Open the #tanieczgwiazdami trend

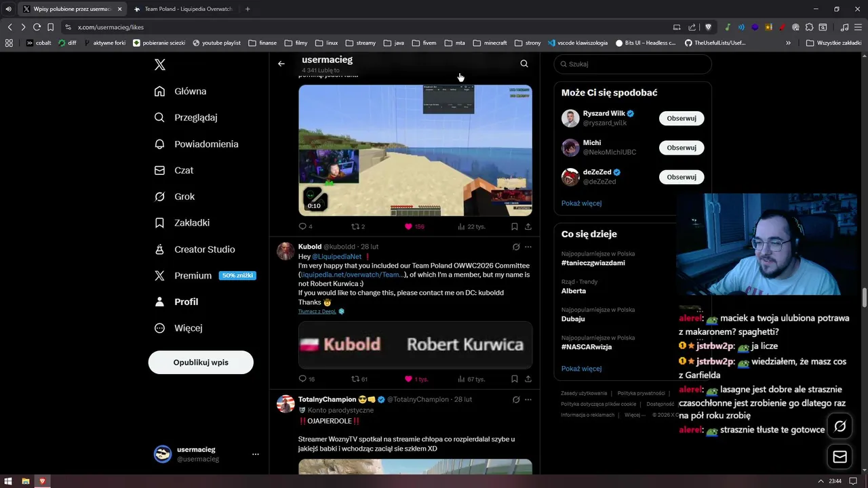point(593,263)
